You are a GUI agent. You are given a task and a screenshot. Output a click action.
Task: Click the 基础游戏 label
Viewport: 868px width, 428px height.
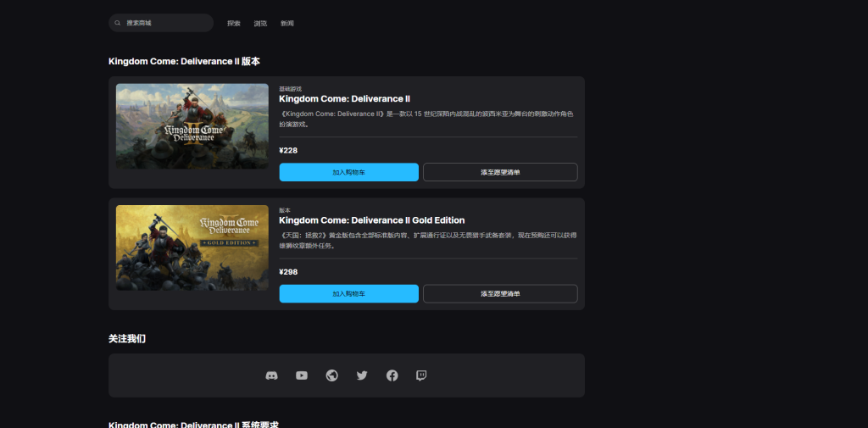[x=290, y=89]
